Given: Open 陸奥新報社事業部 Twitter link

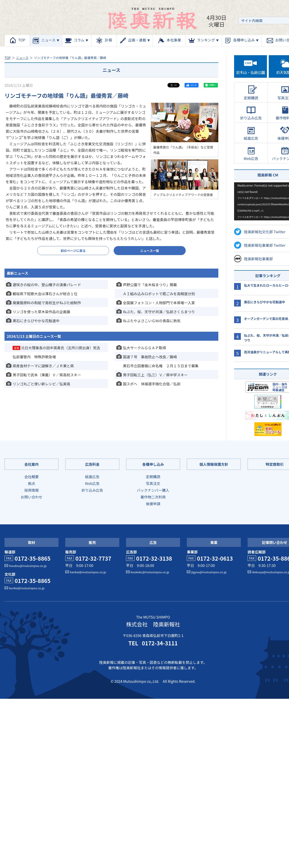Looking at the screenshot, I should (x=264, y=245).
